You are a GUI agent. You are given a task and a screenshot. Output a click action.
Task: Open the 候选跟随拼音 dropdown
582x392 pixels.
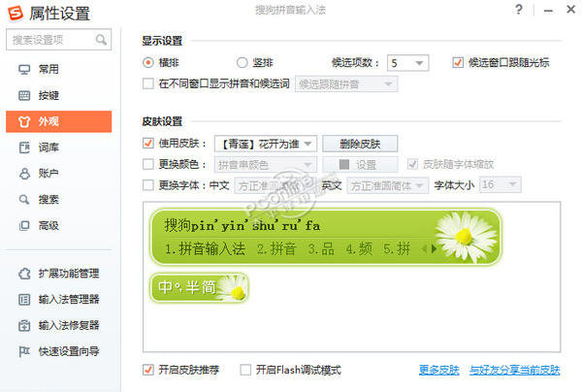tap(346, 84)
